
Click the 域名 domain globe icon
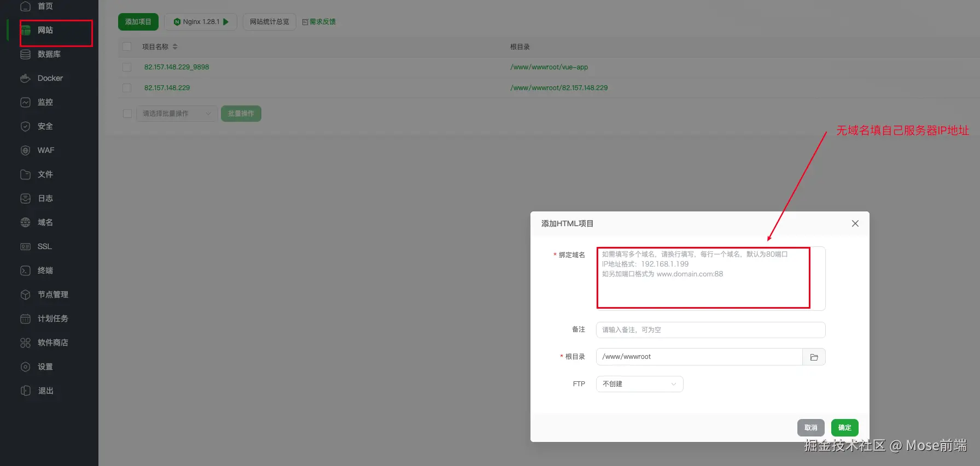(25, 222)
